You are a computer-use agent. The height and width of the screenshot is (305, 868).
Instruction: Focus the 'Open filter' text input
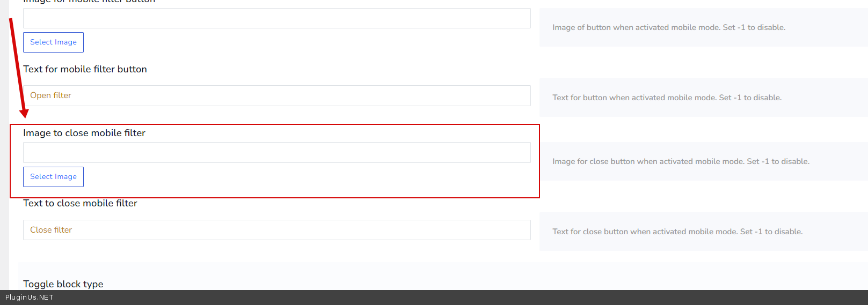(276, 95)
